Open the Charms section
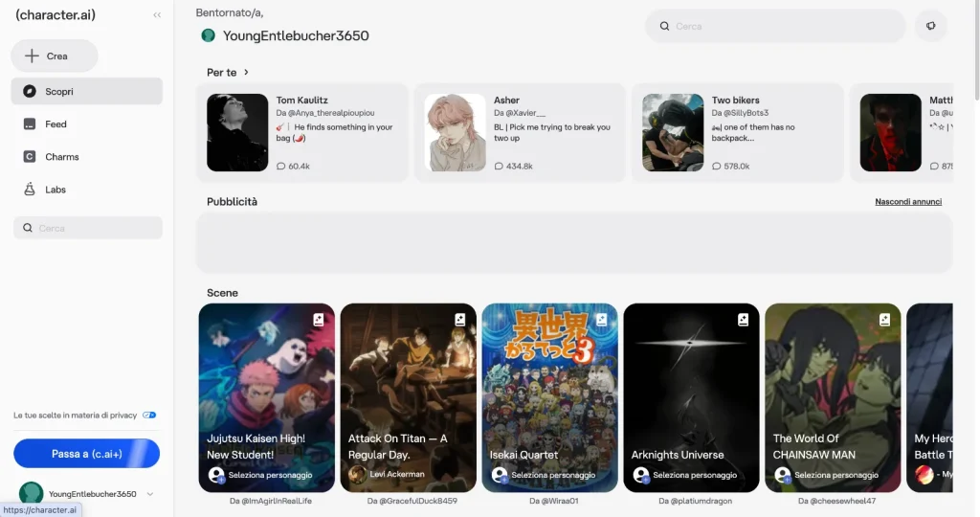The height and width of the screenshot is (517, 980). coord(87,156)
